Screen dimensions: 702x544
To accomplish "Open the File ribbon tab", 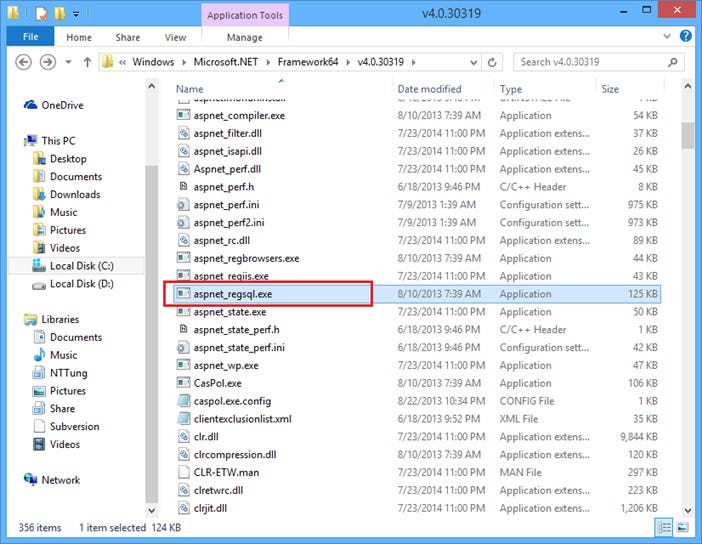I will (x=30, y=37).
